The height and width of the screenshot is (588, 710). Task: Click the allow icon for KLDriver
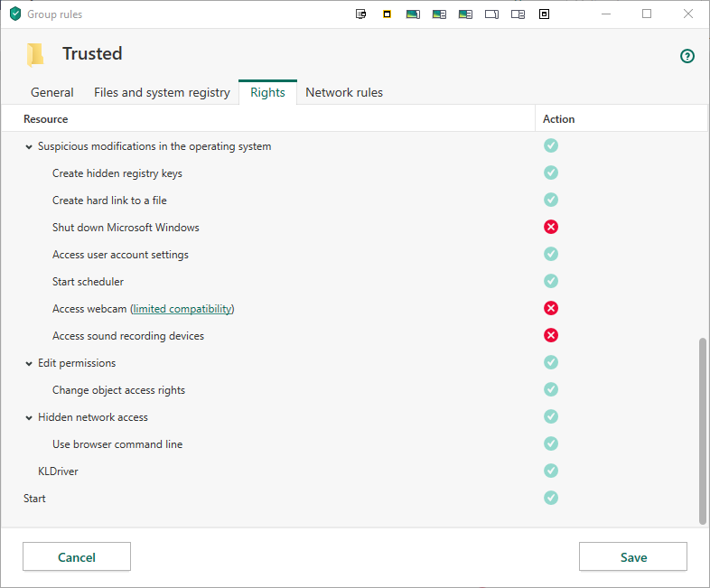[x=551, y=471]
